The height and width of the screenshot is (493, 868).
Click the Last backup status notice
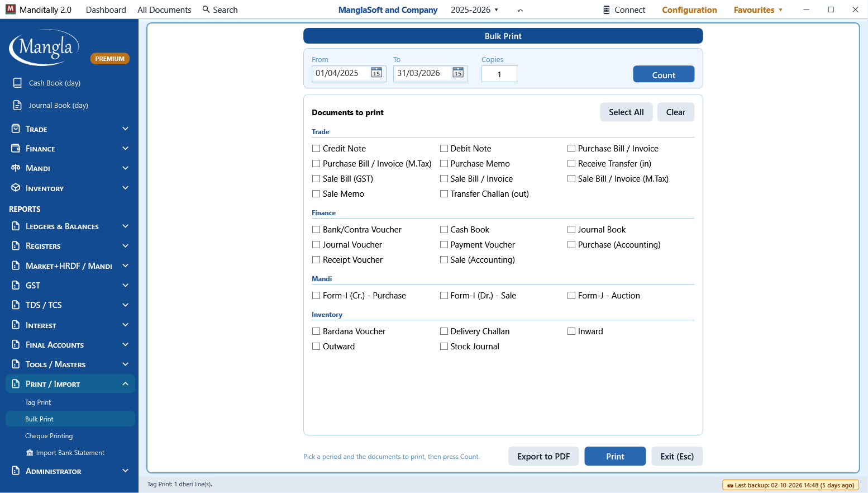point(791,485)
